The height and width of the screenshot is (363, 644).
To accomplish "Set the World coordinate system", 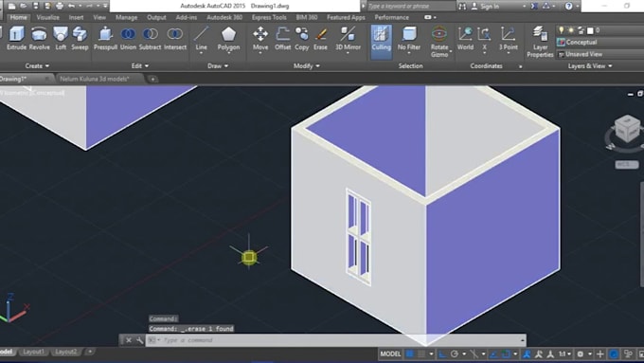I will tap(465, 38).
